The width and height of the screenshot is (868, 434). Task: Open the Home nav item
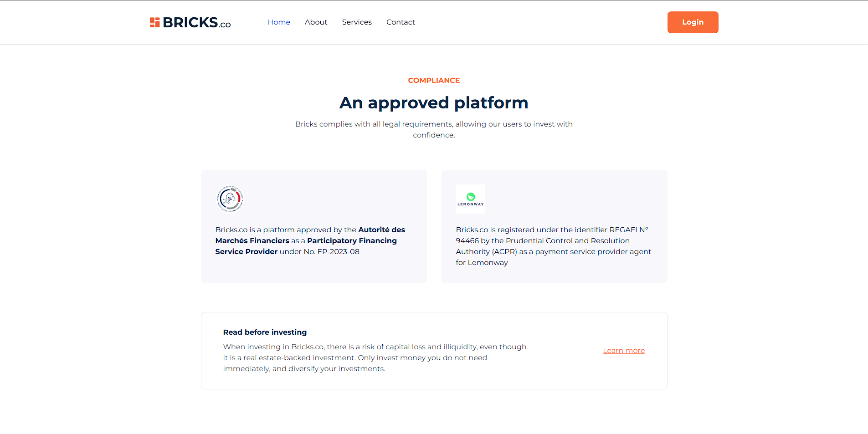(279, 22)
